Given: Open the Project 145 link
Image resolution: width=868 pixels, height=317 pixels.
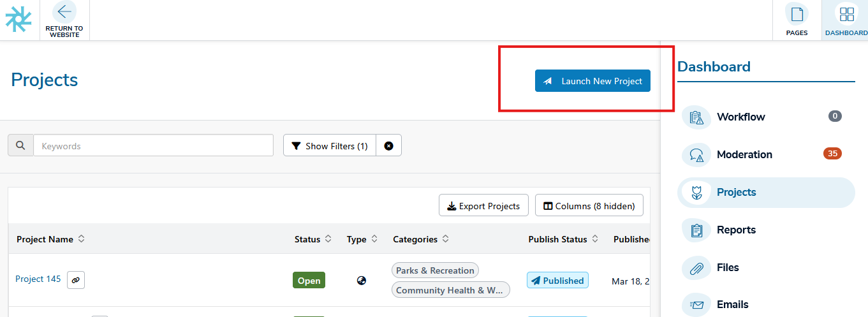Looking at the screenshot, I should (x=38, y=279).
